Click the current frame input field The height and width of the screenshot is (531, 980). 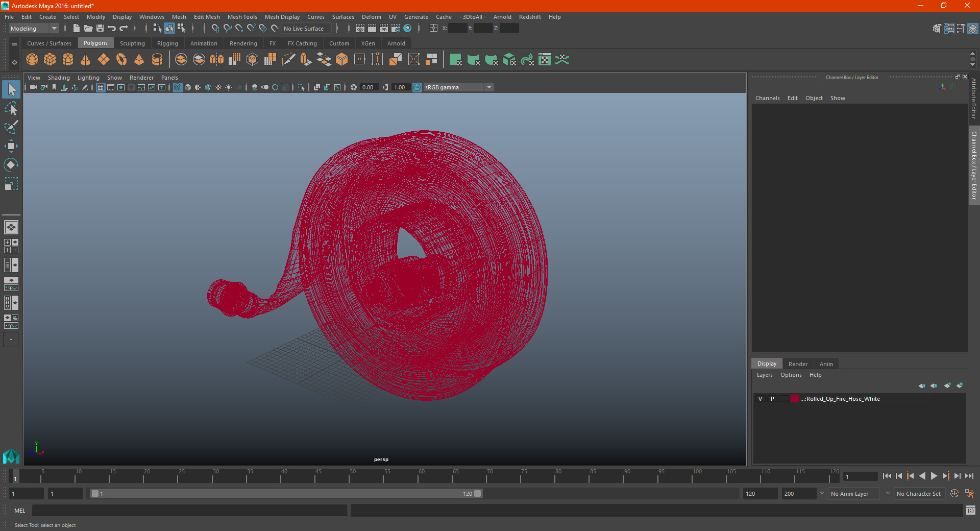[861, 477]
